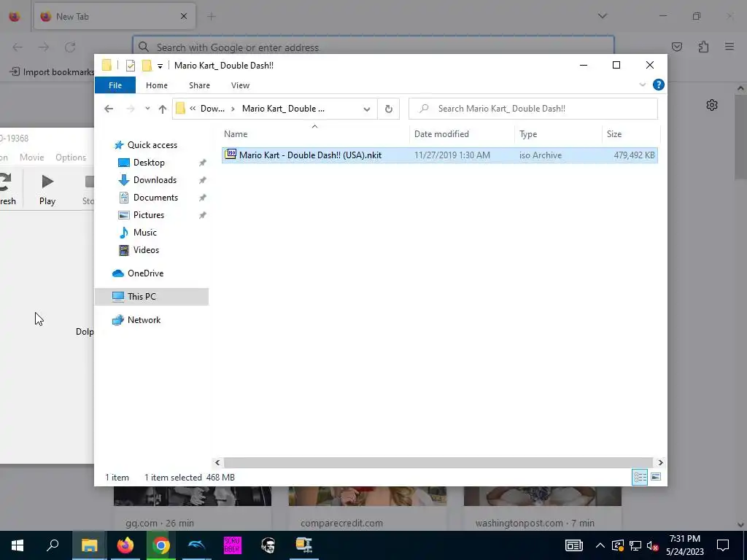Open Chrome from the taskbar
Screen dimensions: 747x560
pos(161,545)
